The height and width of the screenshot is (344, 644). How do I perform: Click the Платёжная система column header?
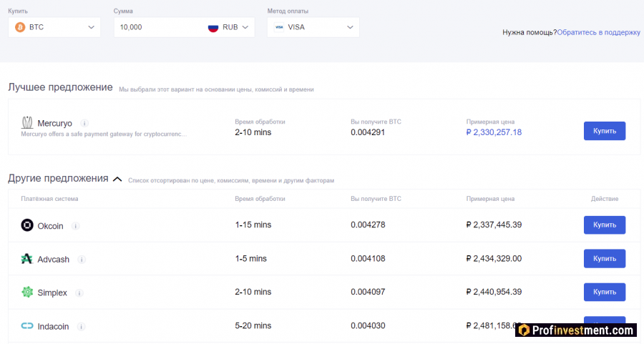coord(49,199)
